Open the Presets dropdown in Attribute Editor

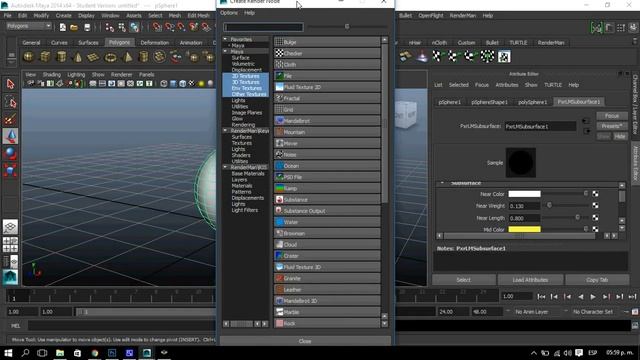point(611,126)
